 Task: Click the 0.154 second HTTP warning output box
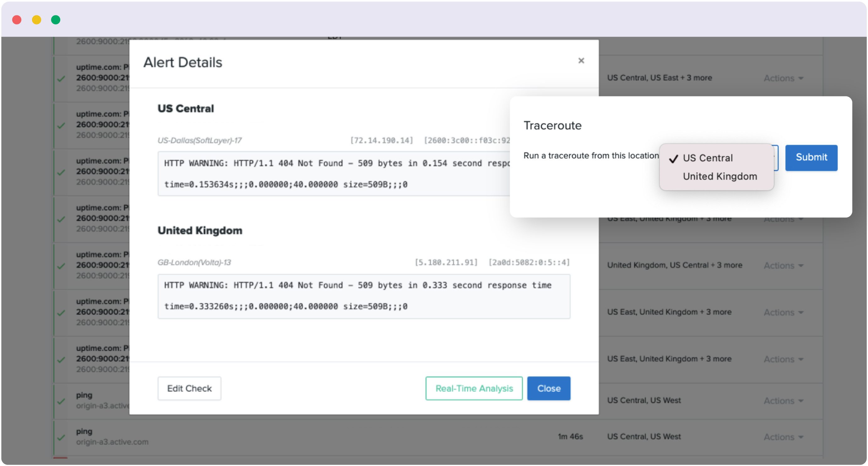click(334, 174)
